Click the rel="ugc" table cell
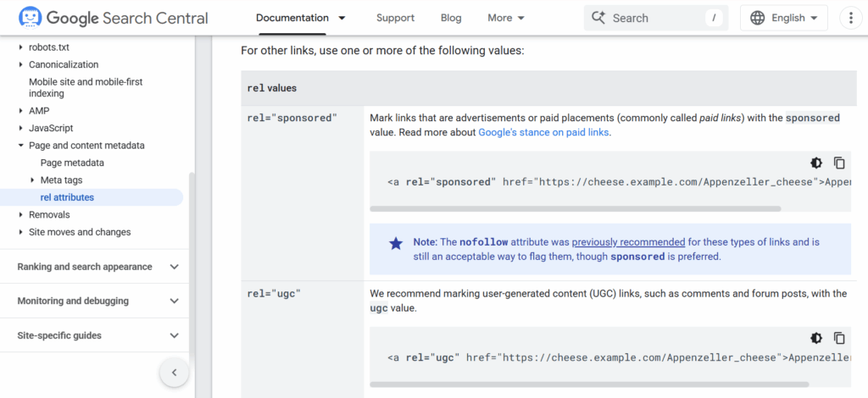 click(303, 340)
